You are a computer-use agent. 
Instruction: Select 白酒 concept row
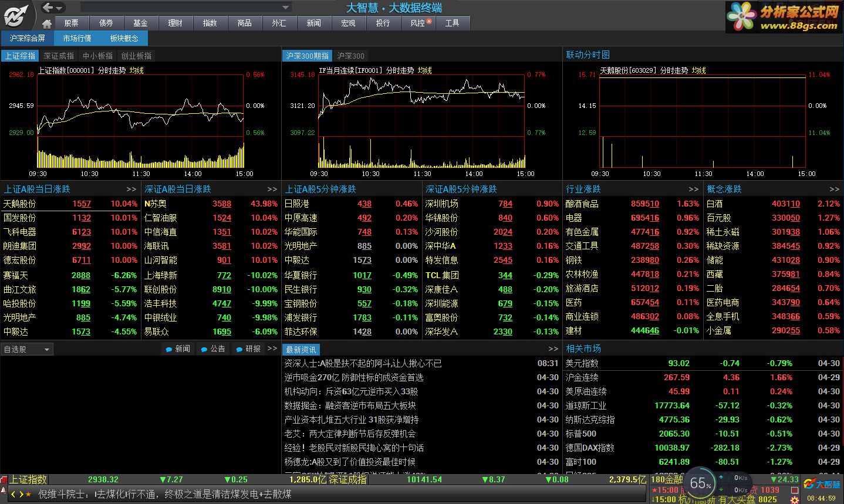point(773,204)
